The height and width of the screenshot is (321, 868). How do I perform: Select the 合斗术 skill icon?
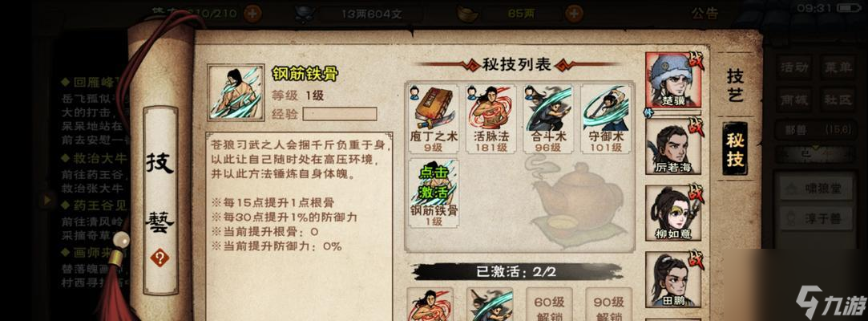tap(548, 119)
